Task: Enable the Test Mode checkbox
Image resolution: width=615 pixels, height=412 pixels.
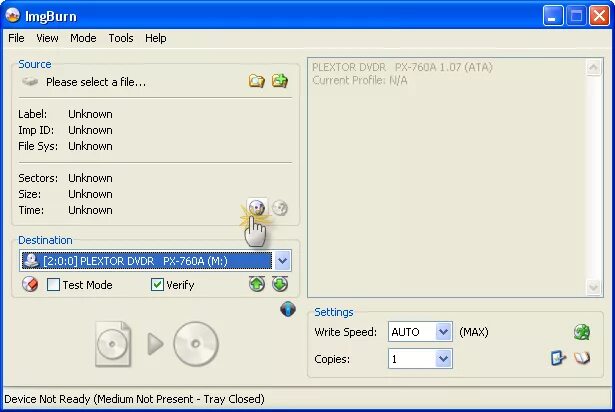Action: [x=53, y=284]
